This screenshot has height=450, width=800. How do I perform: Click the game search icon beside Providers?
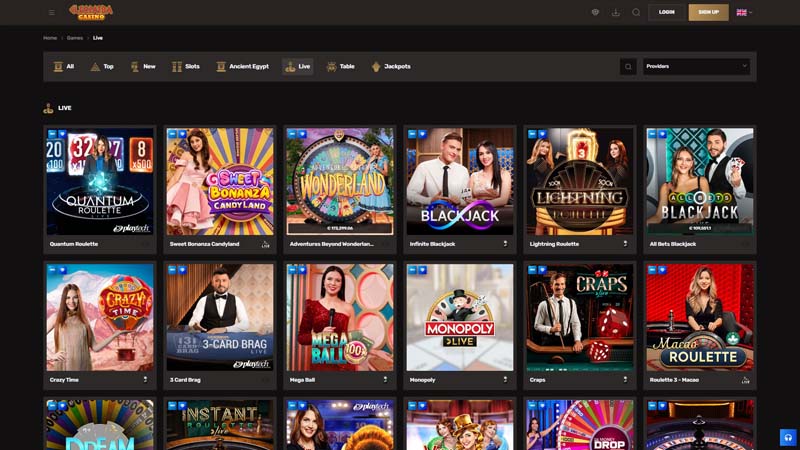pos(628,66)
